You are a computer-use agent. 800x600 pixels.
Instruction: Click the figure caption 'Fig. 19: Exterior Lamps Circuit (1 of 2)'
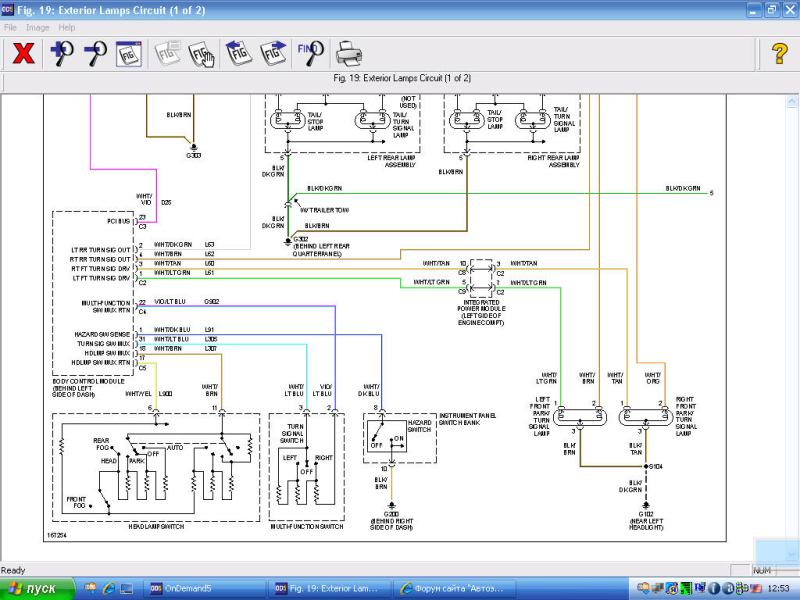pyautogui.click(x=402, y=78)
